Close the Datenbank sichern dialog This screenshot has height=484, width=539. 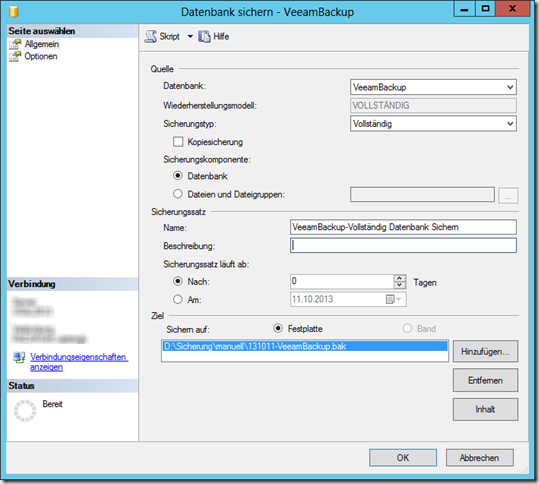pos(512,9)
